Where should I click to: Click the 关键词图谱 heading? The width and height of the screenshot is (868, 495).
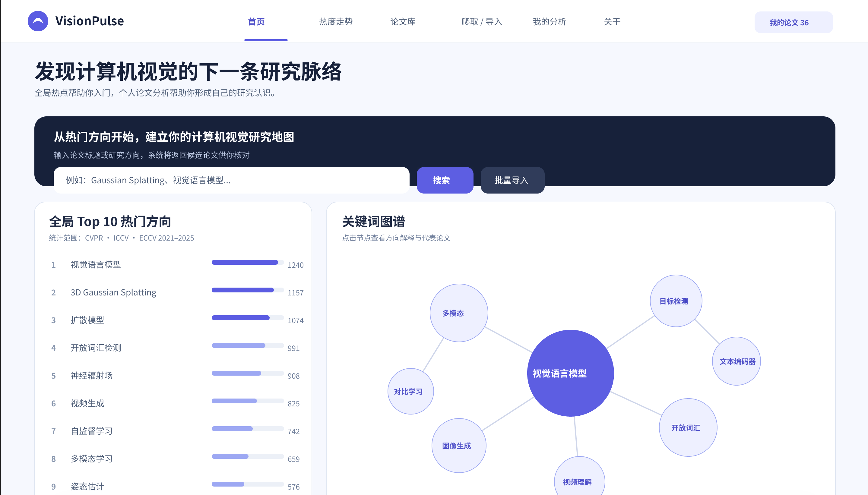(x=373, y=221)
